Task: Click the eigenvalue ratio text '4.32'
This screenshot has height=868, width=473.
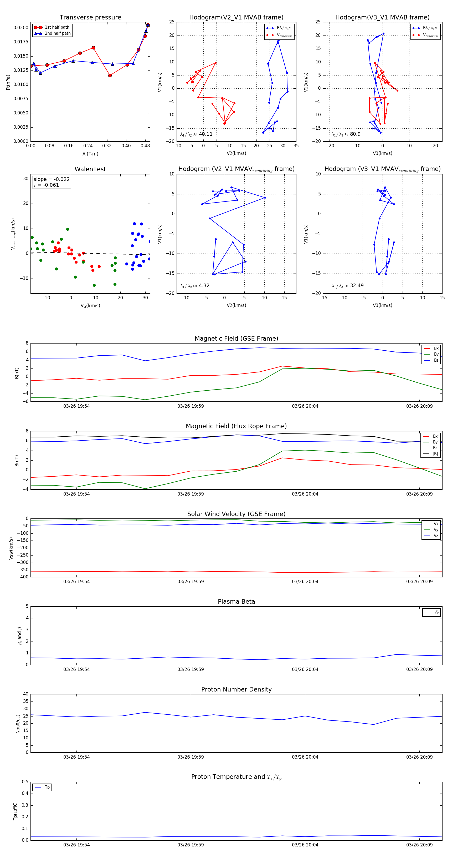Action: coord(204,286)
